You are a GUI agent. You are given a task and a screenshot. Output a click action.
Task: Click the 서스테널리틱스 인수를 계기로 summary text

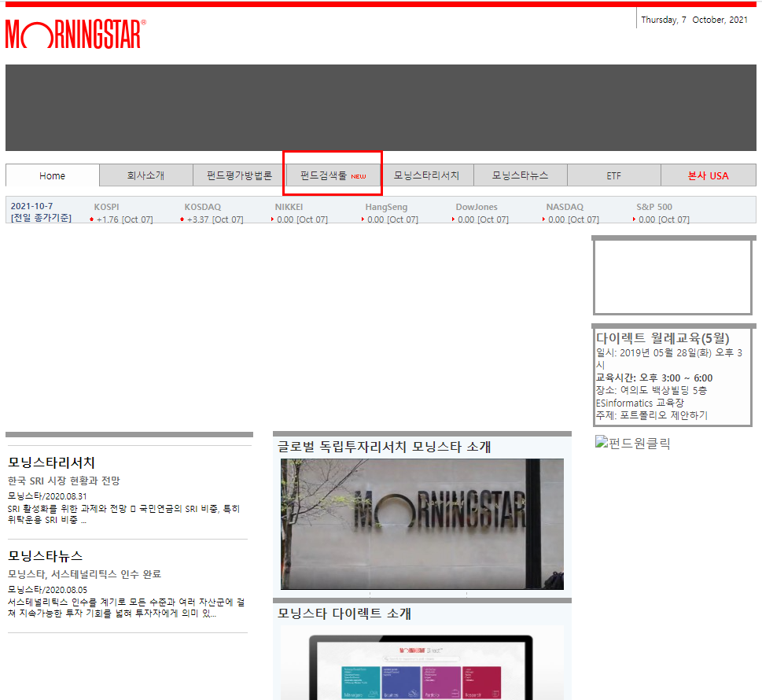127,608
